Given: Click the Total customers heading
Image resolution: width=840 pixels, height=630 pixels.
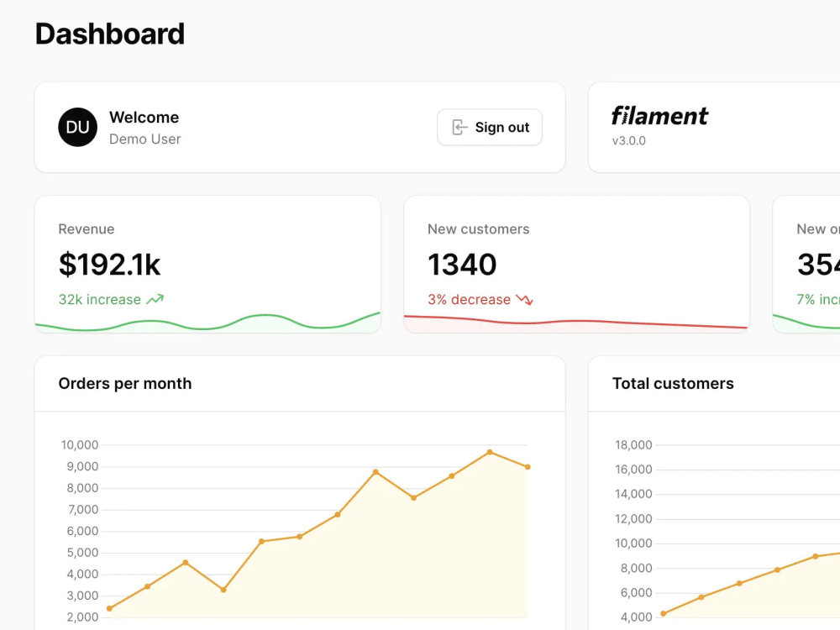Looking at the screenshot, I should (673, 384).
